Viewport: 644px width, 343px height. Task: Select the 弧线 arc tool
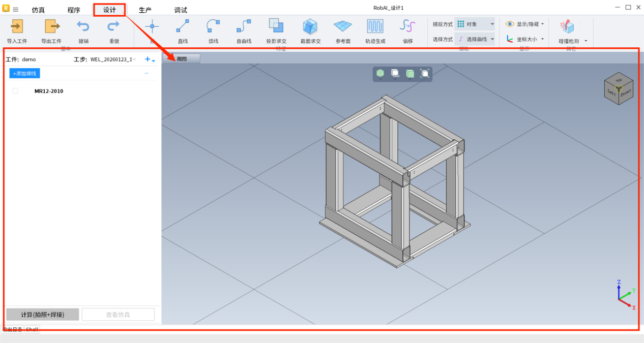tap(213, 26)
